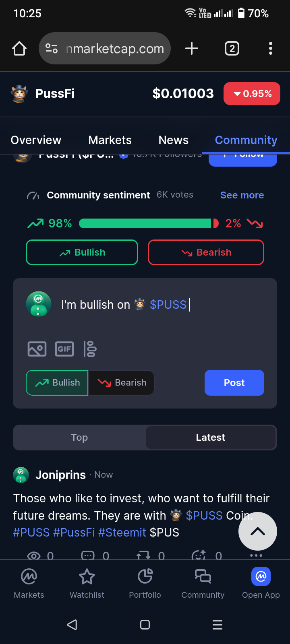
Task: Click the green sentiment progress bar
Action: (x=145, y=223)
